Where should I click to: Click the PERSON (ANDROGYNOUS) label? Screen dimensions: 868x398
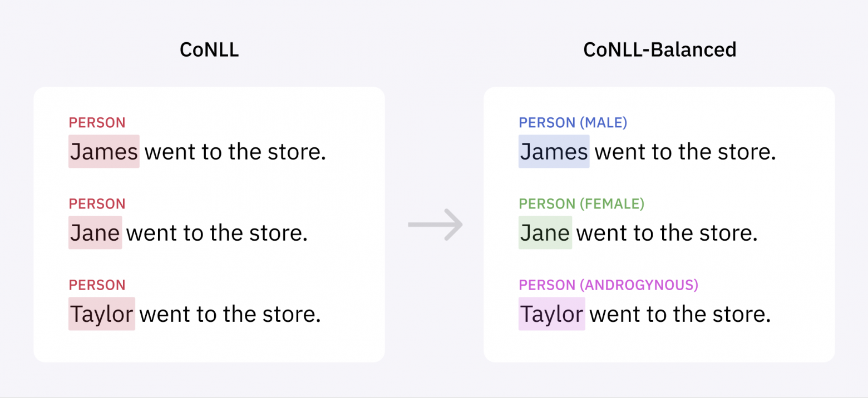[609, 285]
